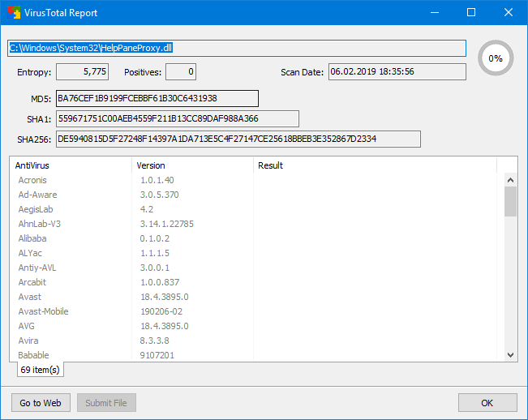Select the AegisLab row
This screenshot has height=420, width=528.
[253, 209]
